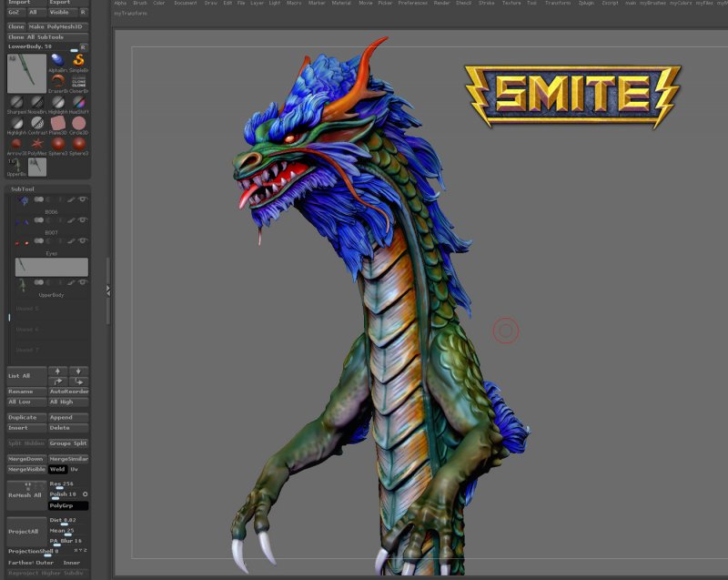This screenshot has width=728, height=580.
Task: Toggle polypaint brush icon on B007 row
Action: click(71, 220)
